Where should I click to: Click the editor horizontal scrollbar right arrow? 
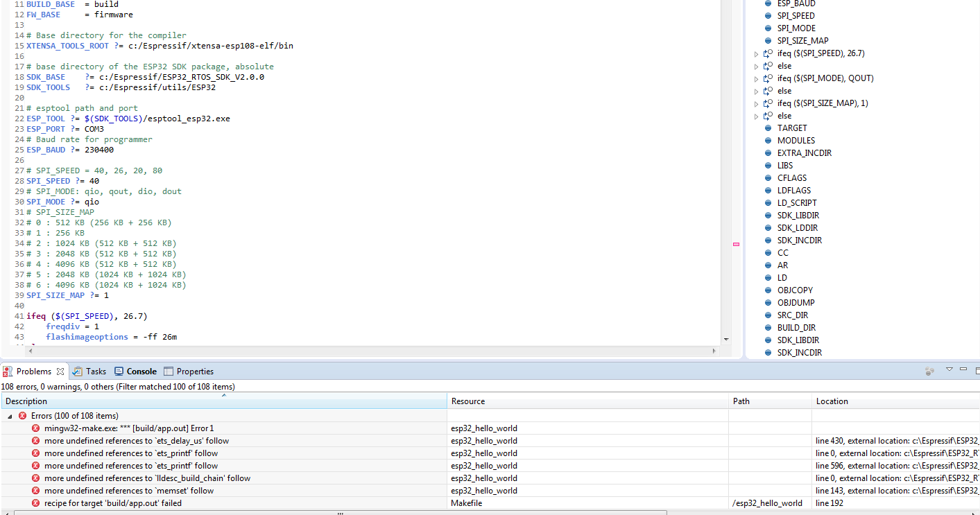point(714,351)
